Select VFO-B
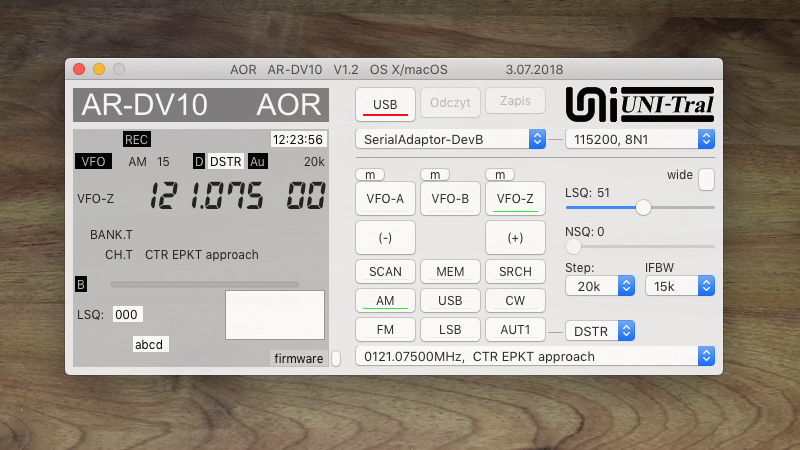This screenshot has height=450, width=800. click(450, 198)
